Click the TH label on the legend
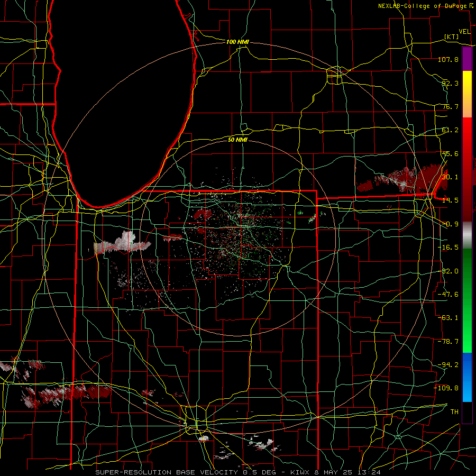 454,411
